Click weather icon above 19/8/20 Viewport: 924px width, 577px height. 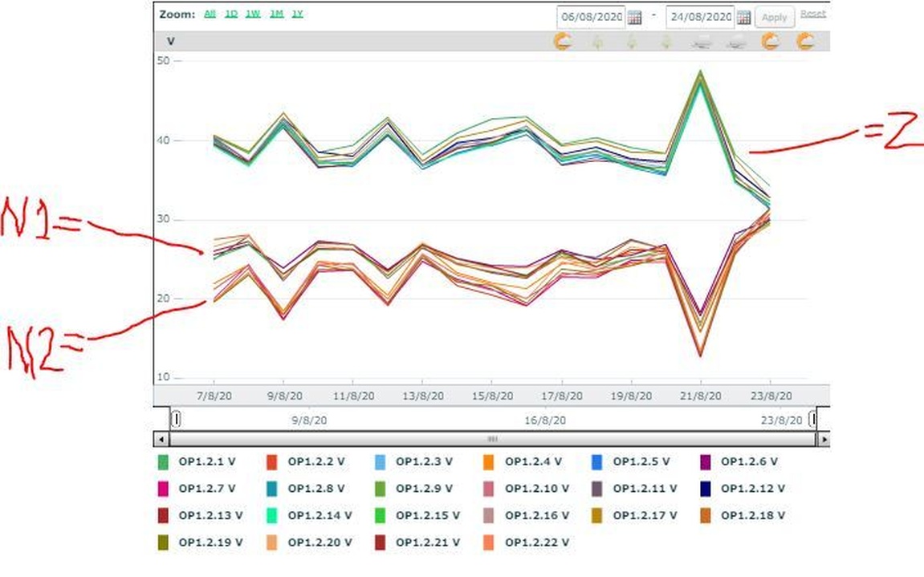(632, 41)
